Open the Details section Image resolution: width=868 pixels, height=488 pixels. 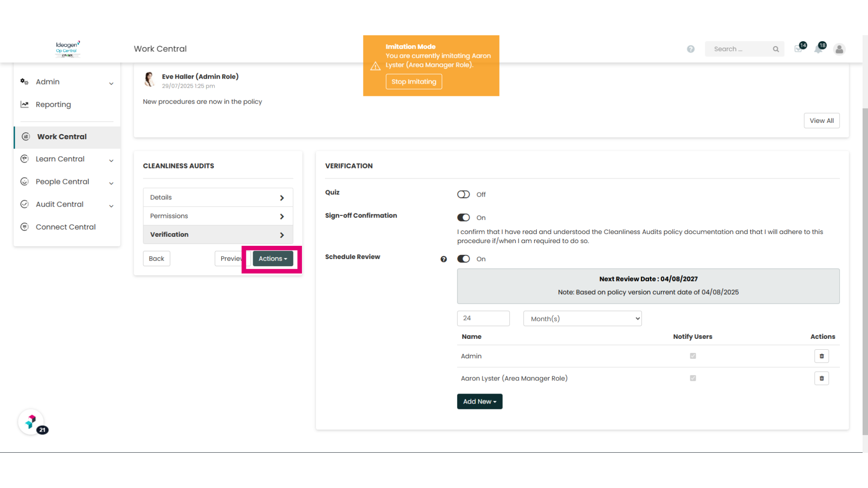tap(218, 197)
